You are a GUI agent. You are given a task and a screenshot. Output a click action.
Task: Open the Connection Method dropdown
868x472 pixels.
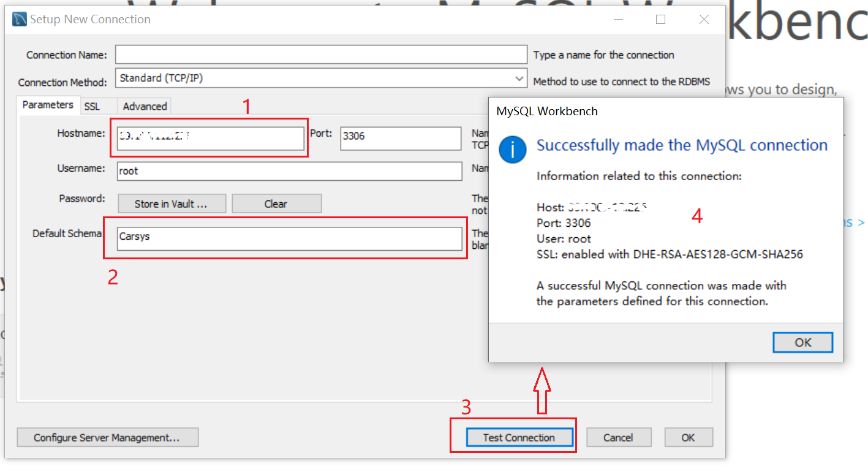tap(321, 78)
